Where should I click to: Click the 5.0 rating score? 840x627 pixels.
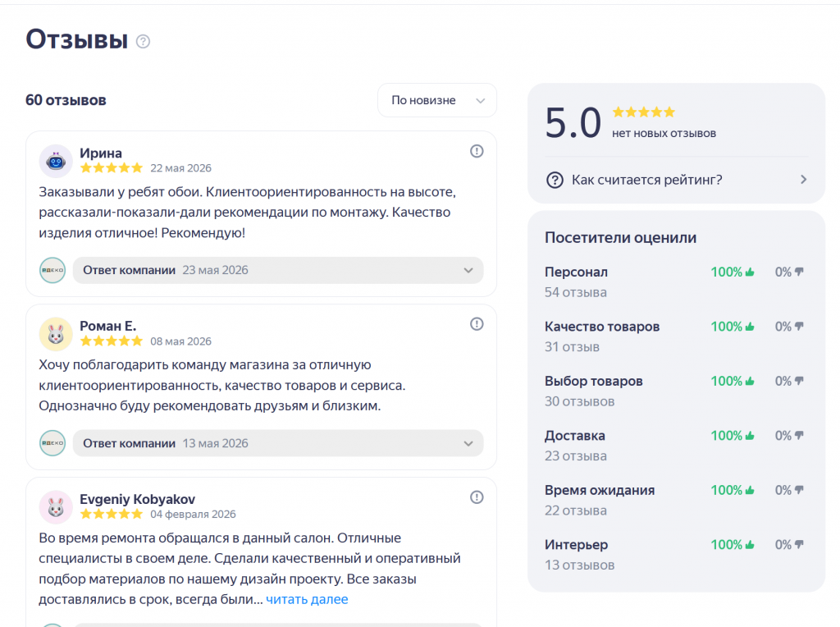click(573, 123)
